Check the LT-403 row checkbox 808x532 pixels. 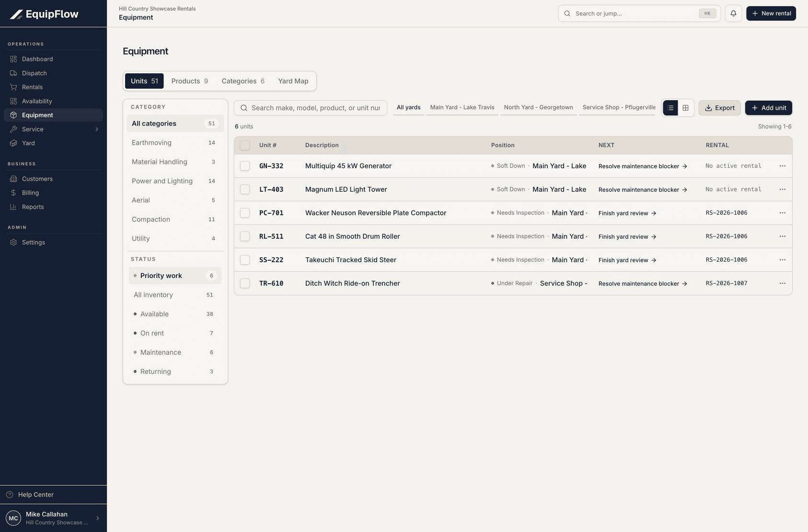point(245,189)
